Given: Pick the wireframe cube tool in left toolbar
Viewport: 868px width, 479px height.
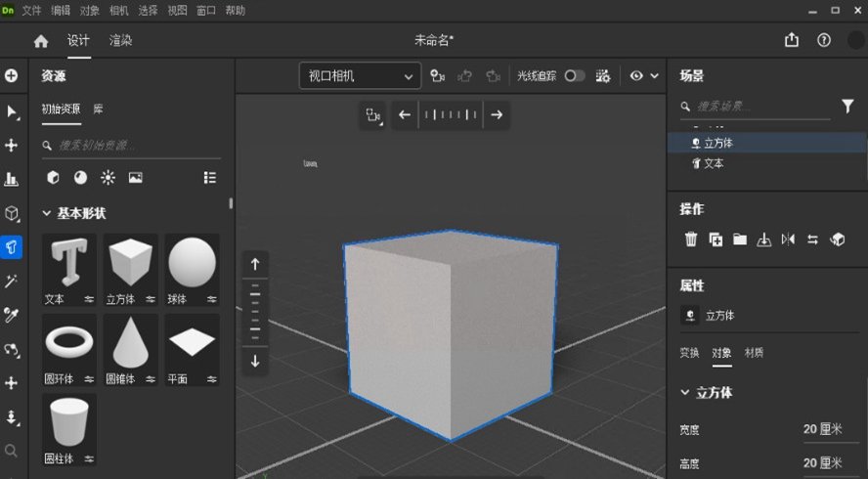Looking at the screenshot, I should tap(11, 213).
